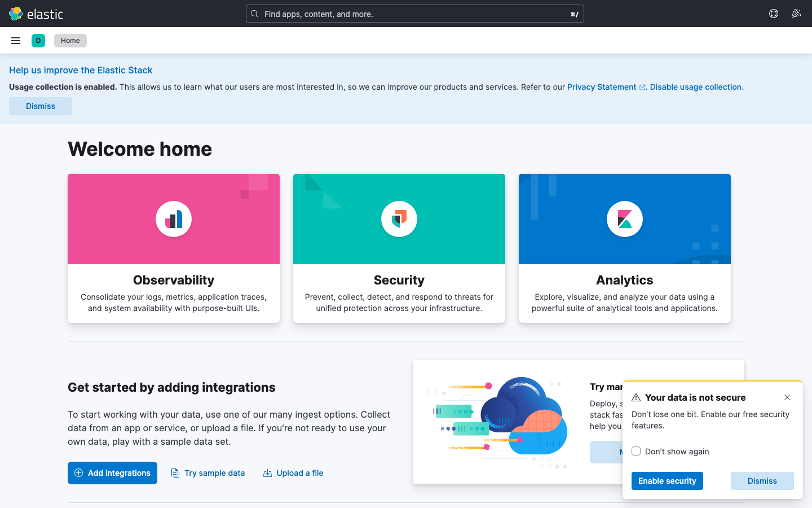This screenshot has height=508, width=812.
Task: Click the Observability bar chart icon
Action: coord(174,219)
